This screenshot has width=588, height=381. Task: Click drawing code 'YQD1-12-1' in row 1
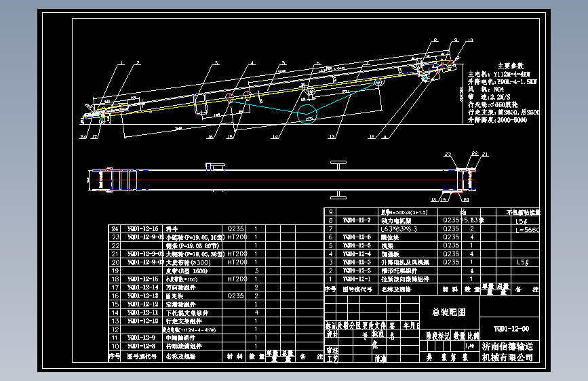click(x=356, y=279)
